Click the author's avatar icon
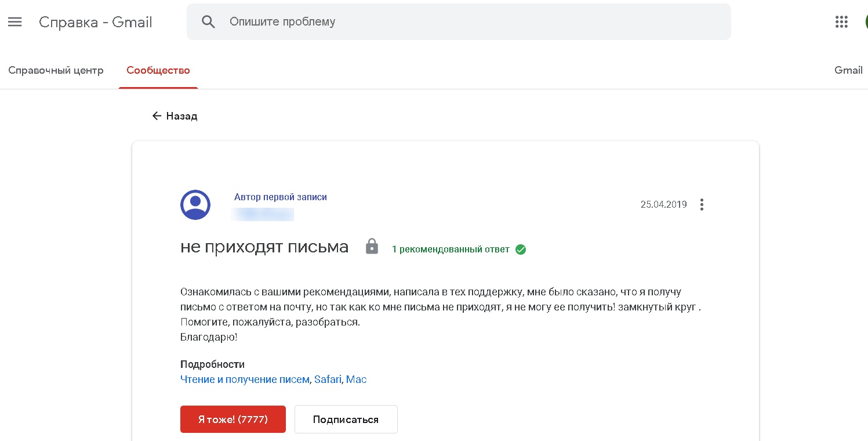The image size is (868, 441). pyautogui.click(x=195, y=204)
